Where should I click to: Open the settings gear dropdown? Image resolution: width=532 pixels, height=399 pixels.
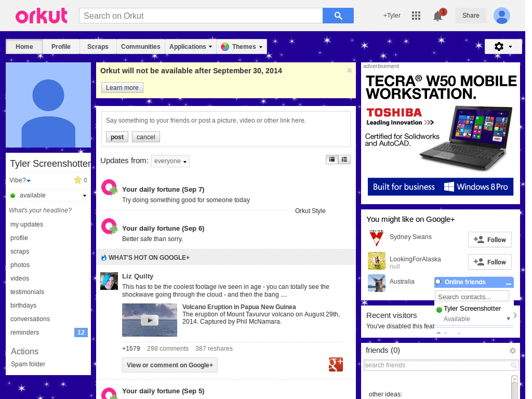point(503,46)
